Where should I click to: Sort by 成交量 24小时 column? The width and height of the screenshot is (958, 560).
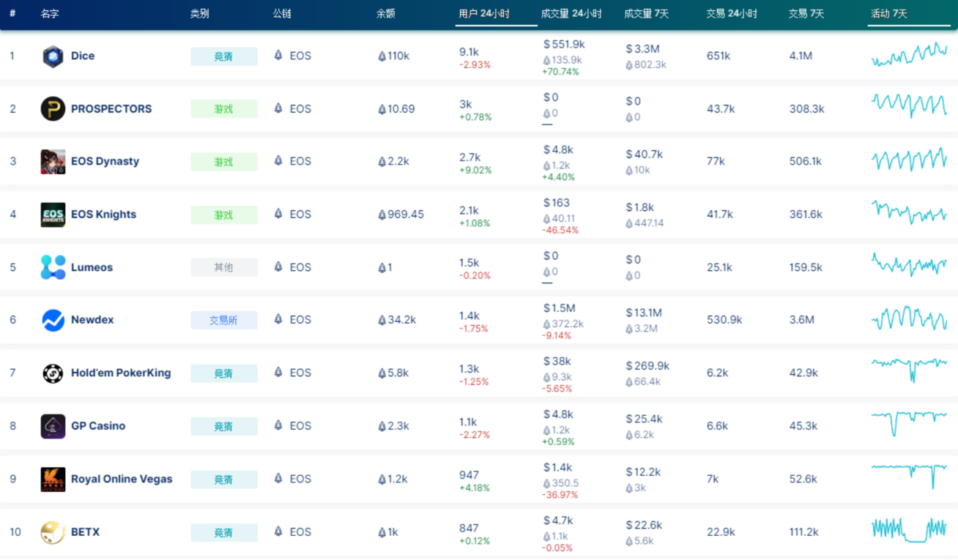571,14
